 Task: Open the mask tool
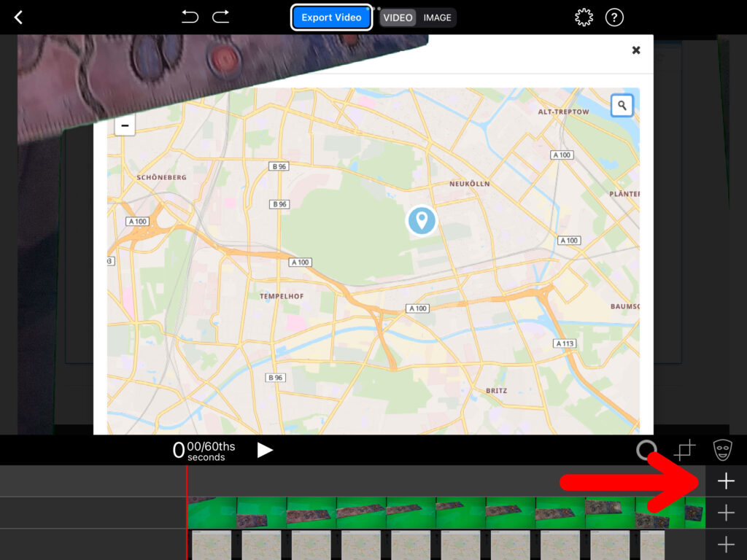(x=722, y=450)
